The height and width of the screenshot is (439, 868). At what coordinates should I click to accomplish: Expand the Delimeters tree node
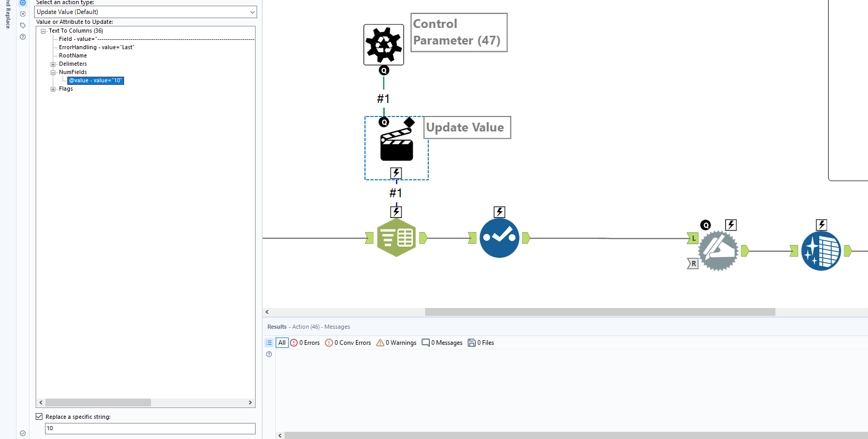(53, 64)
